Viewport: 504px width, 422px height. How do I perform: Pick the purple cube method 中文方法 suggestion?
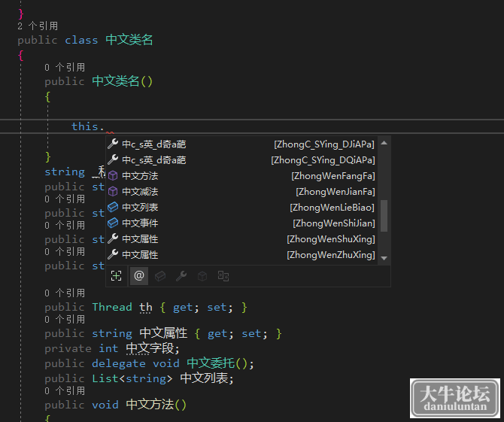[x=241, y=176]
